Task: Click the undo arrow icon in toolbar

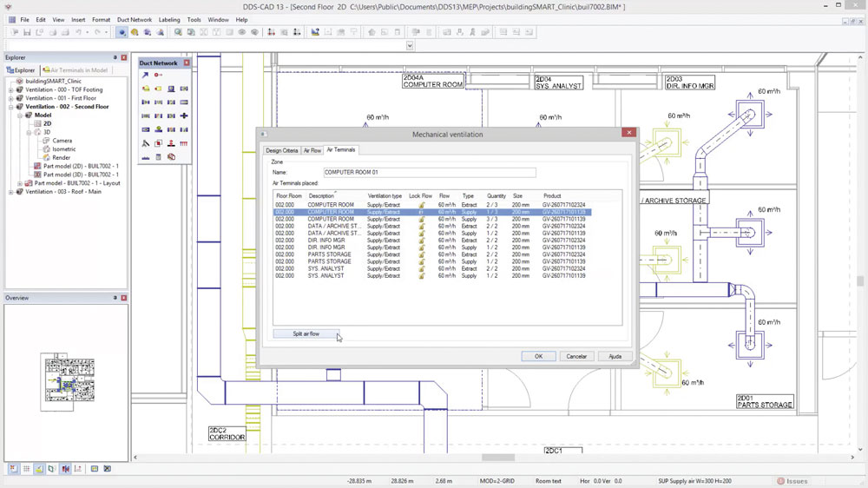Action: 79,33
